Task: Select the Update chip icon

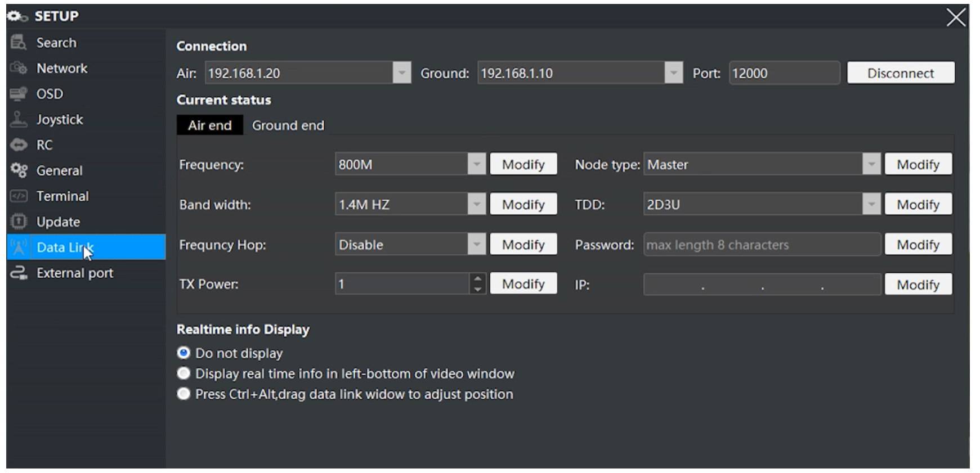Action: 19,222
